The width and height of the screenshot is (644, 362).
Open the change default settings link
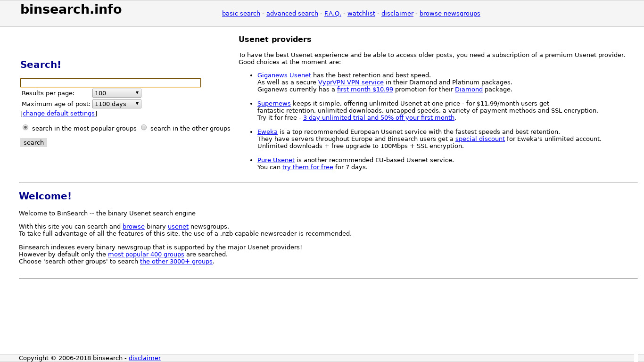coord(58,114)
